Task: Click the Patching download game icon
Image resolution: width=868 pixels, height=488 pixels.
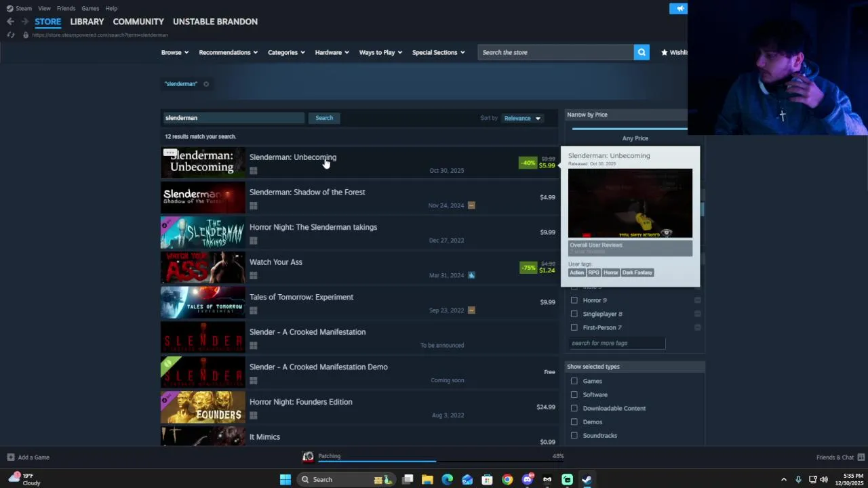Action: click(x=308, y=456)
